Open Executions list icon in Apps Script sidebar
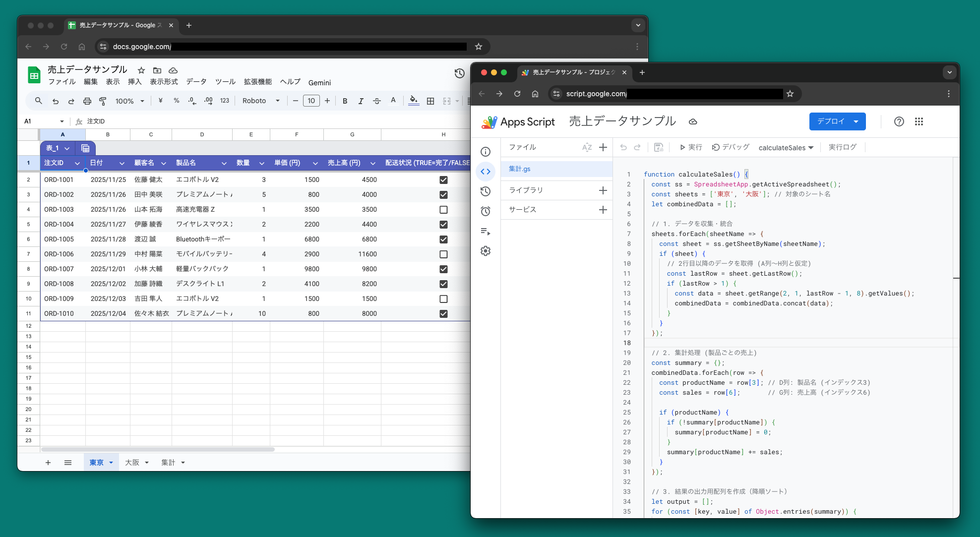Screen dimensions: 980x537 click(486, 231)
